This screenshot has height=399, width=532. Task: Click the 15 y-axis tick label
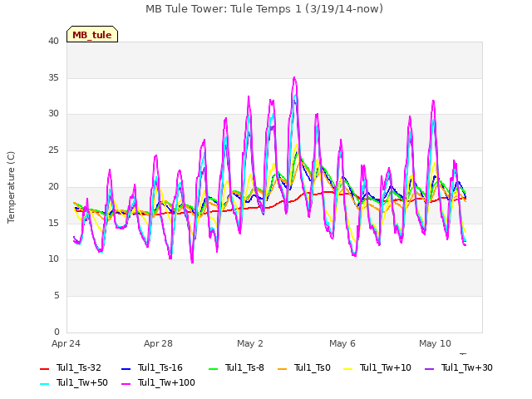(x=53, y=224)
